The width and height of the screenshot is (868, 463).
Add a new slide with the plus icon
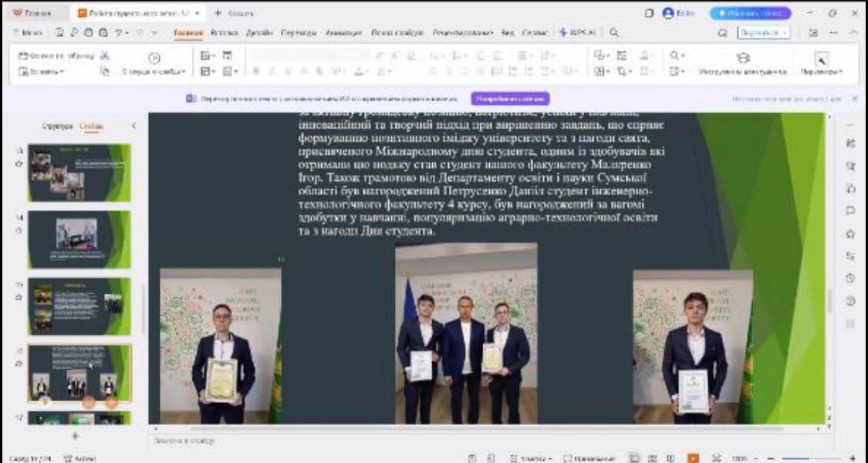75,436
